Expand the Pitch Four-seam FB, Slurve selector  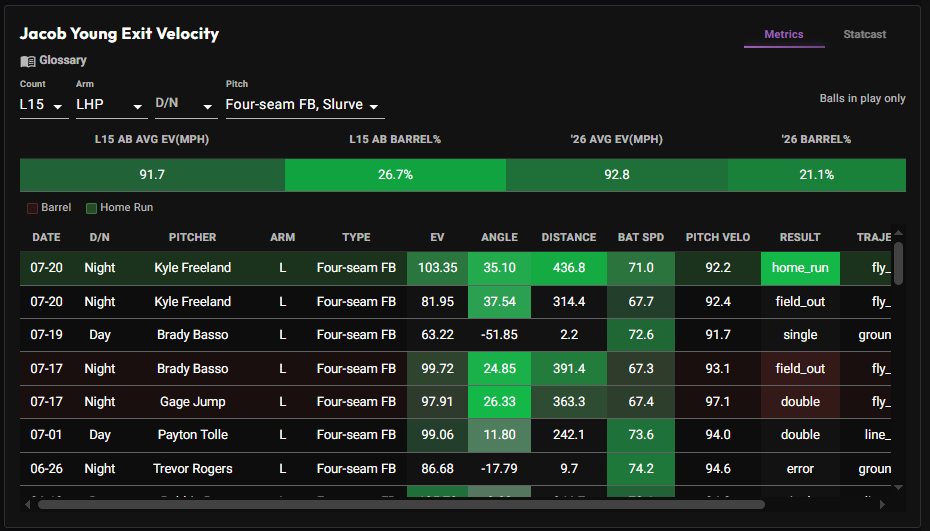(x=305, y=105)
